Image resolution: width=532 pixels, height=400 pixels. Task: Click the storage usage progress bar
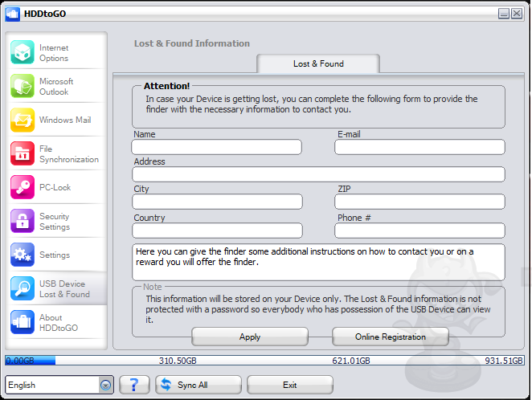pos(264,361)
